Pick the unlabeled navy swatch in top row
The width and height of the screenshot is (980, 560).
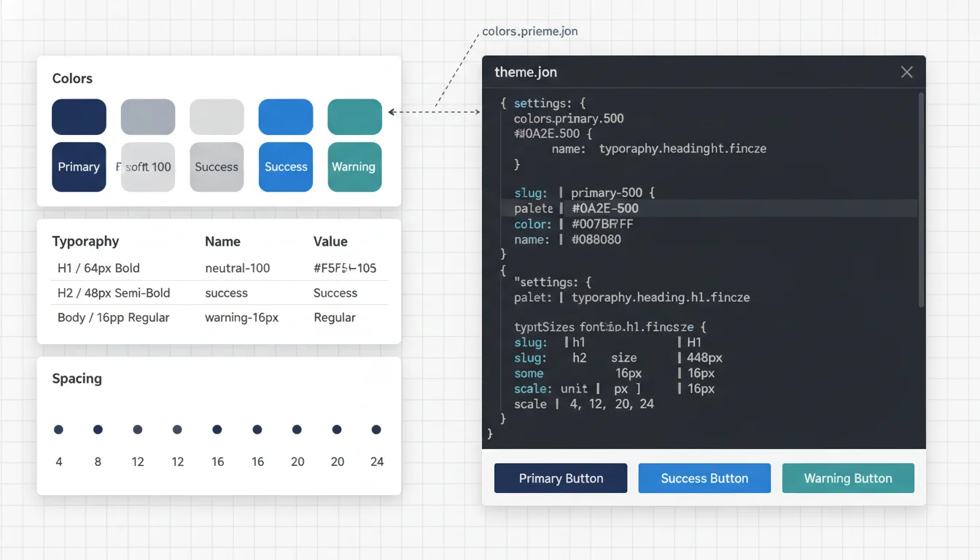click(x=79, y=117)
